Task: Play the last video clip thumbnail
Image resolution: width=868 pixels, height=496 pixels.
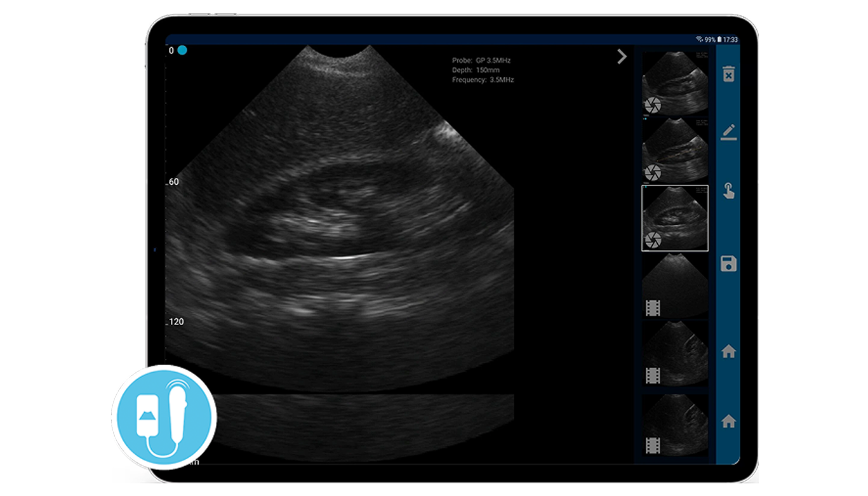Action: [x=674, y=424]
